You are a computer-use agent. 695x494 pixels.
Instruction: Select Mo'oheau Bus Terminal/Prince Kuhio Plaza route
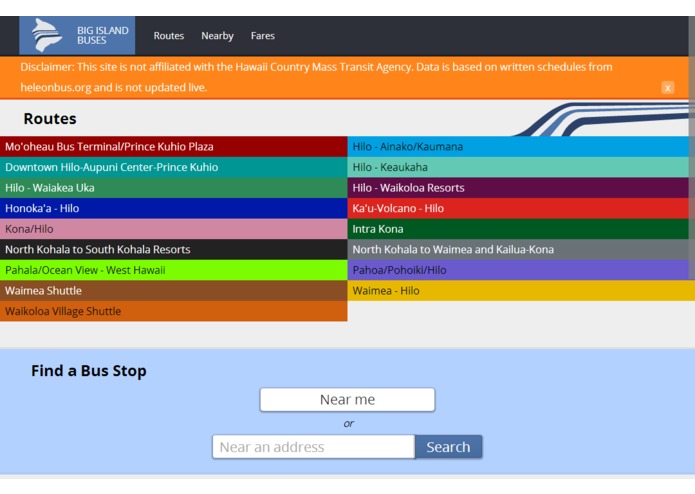click(174, 147)
